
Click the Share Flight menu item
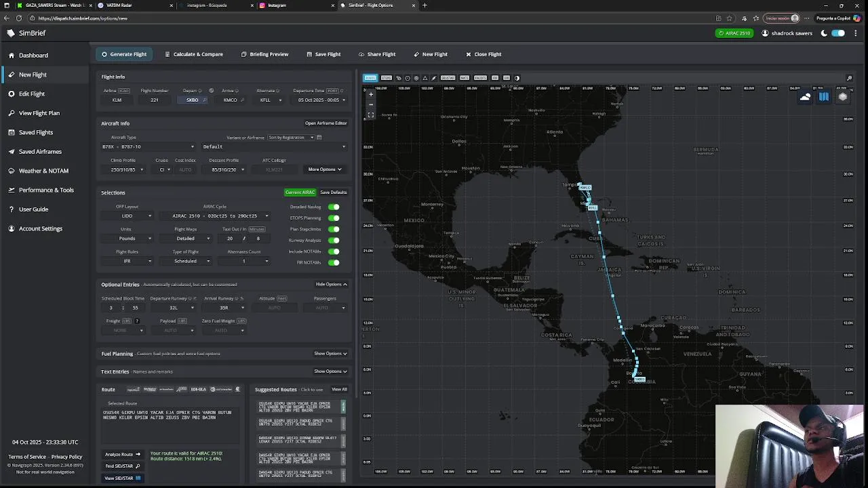coord(377,54)
